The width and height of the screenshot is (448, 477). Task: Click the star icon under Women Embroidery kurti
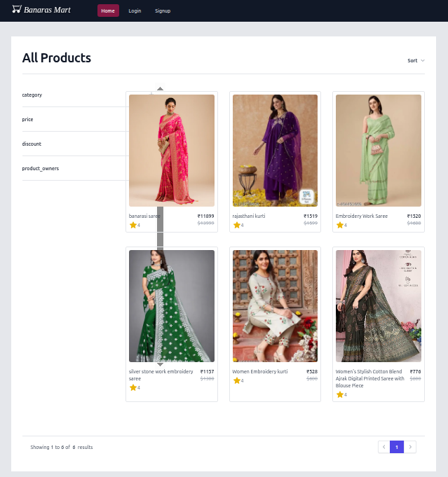coord(236,380)
